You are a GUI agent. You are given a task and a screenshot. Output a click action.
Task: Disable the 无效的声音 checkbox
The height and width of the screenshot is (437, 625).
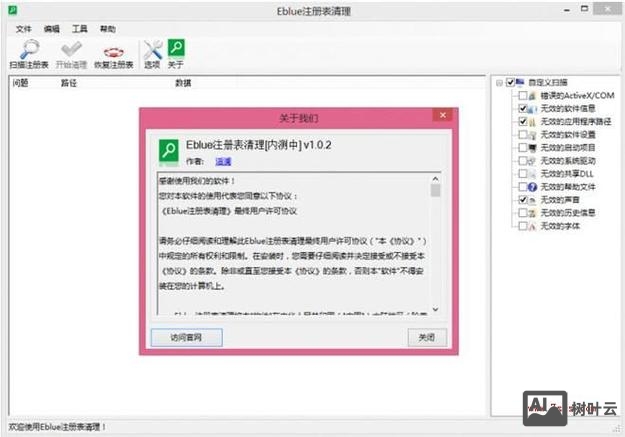(523, 199)
